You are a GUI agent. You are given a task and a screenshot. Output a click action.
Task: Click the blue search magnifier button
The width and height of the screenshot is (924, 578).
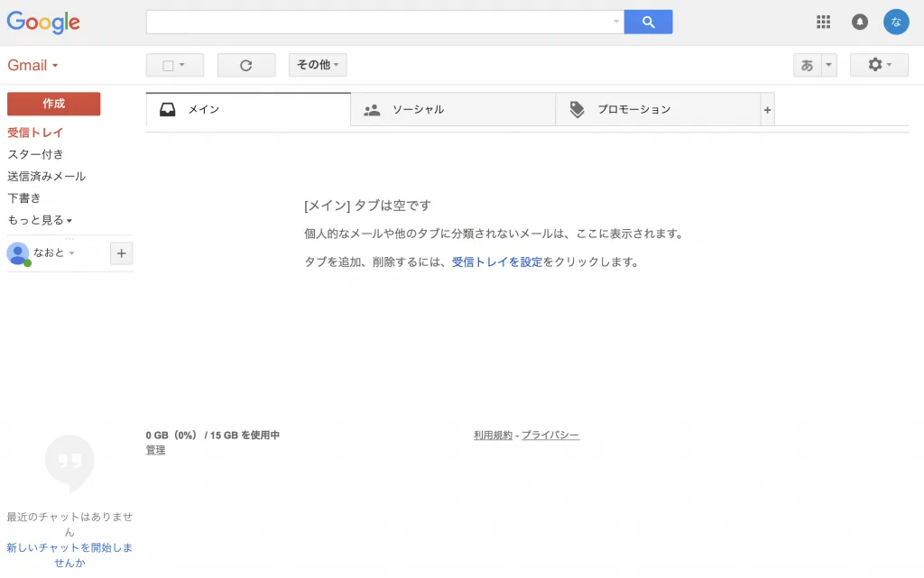click(x=648, y=22)
